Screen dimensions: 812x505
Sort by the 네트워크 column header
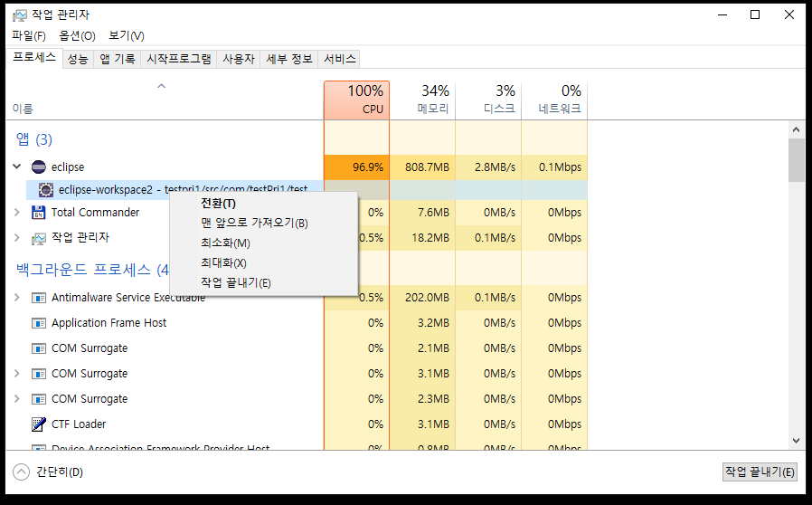pyautogui.click(x=554, y=100)
